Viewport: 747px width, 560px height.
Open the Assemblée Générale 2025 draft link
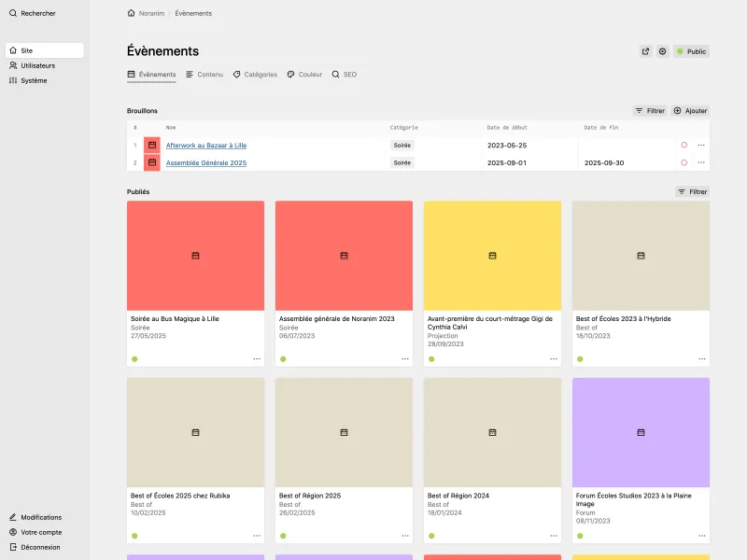click(x=204, y=161)
